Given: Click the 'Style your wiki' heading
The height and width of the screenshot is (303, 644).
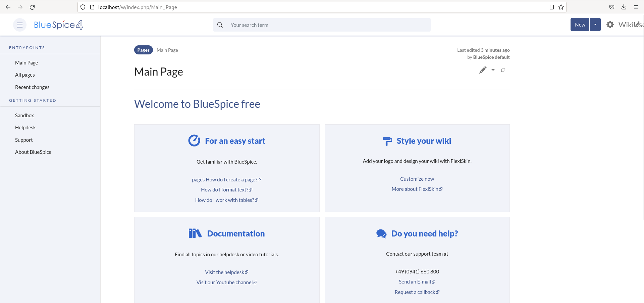Looking at the screenshot, I should (424, 141).
